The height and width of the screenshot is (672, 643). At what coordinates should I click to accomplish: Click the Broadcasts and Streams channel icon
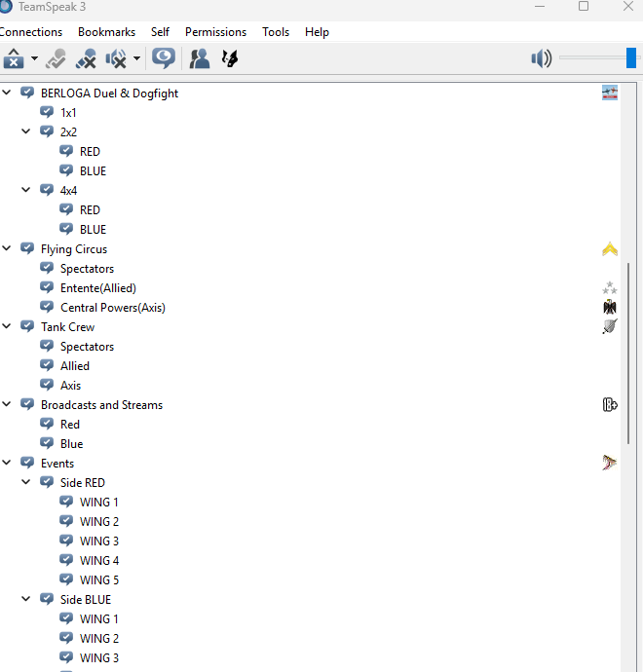[x=610, y=404]
